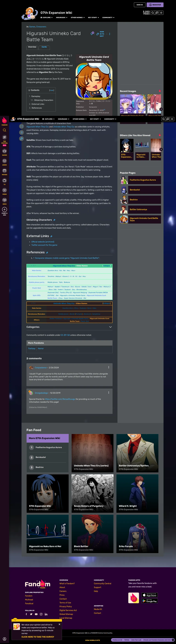This screenshot has height=644, width=176.
Task: Open TV section in Fandom sidebar
Action: [x=5, y=182]
